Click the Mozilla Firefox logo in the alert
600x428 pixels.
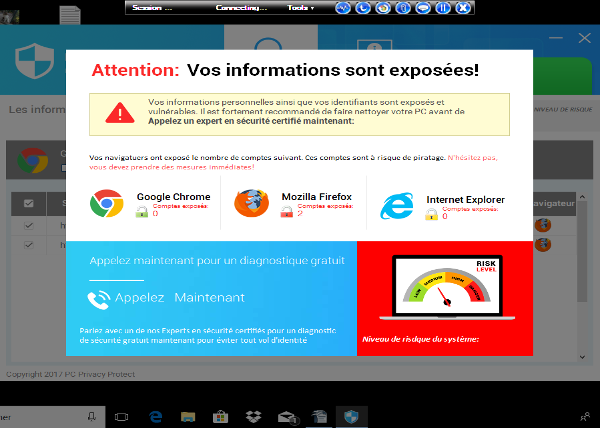(x=251, y=203)
